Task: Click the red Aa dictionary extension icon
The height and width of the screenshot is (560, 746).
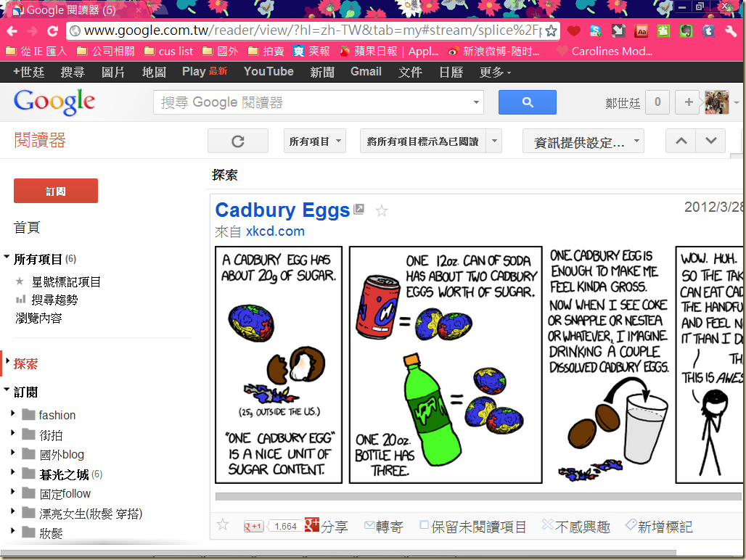Action: (x=642, y=31)
